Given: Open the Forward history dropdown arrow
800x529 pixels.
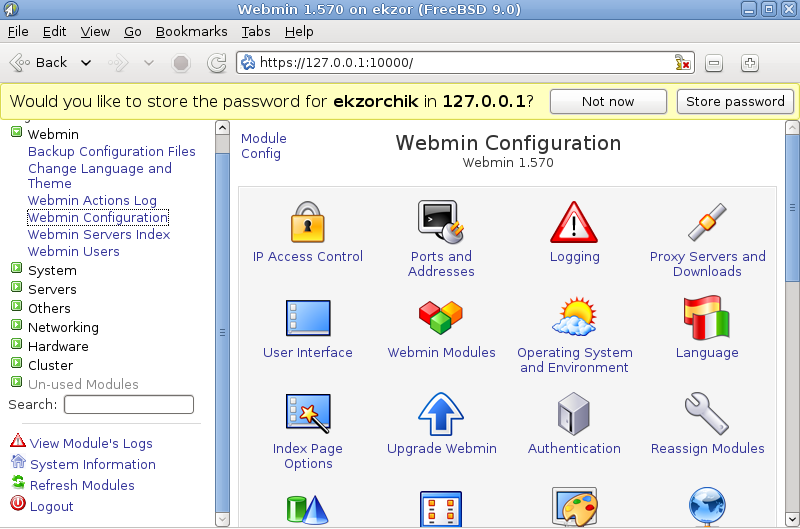Looking at the screenshot, I should (x=148, y=63).
